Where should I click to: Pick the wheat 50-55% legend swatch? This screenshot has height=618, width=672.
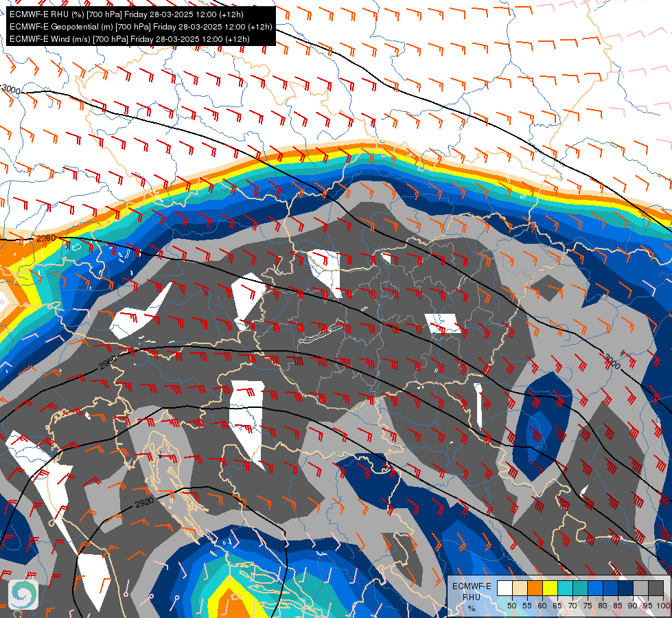[x=520, y=588]
